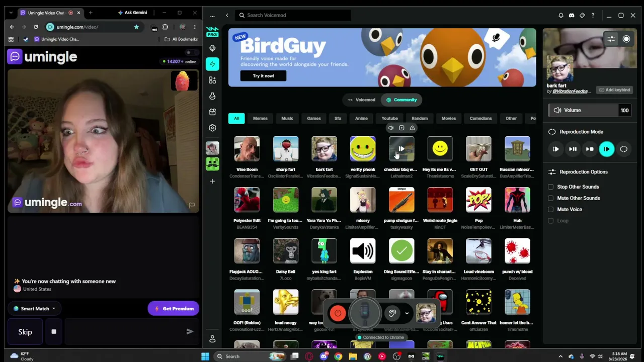644x362 pixels.
Task: Open the All Bookmarks folder in Chrome
Action: (x=181, y=39)
